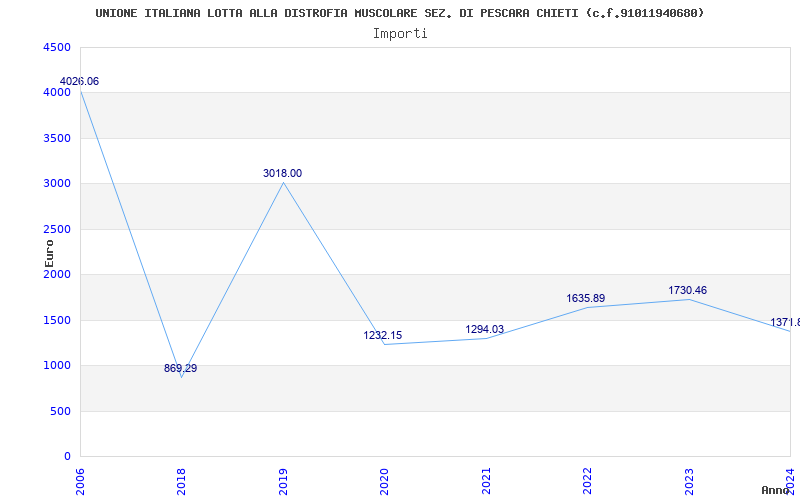Click y-axis tick 3000
Viewport: 800px width, 500px height.
57,184
